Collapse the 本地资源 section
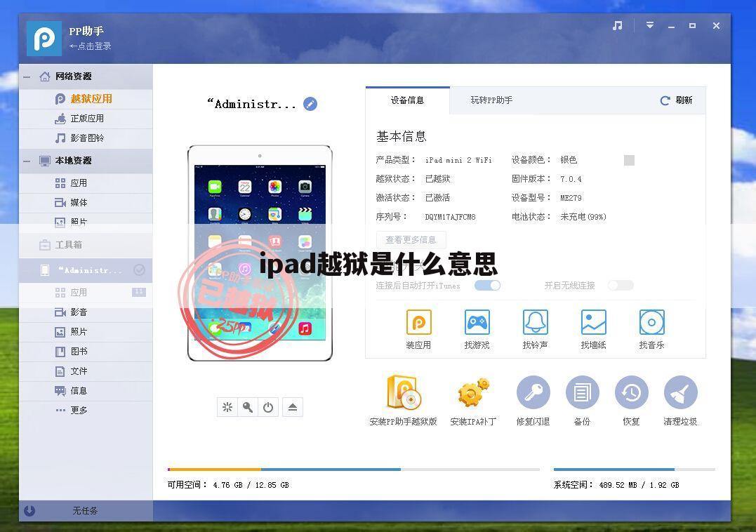 tap(27, 161)
